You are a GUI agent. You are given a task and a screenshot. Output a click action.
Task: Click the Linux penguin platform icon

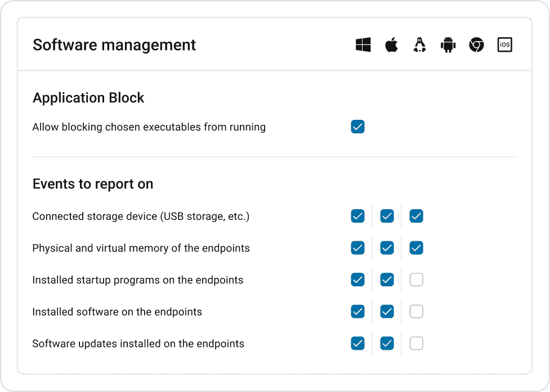[x=419, y=45]
